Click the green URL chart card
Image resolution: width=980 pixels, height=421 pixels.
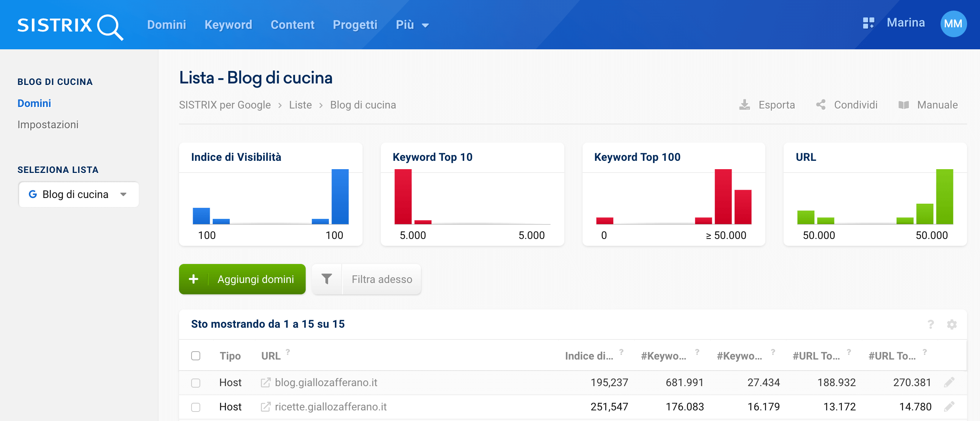pyautogui.click(x=875, y=194)
